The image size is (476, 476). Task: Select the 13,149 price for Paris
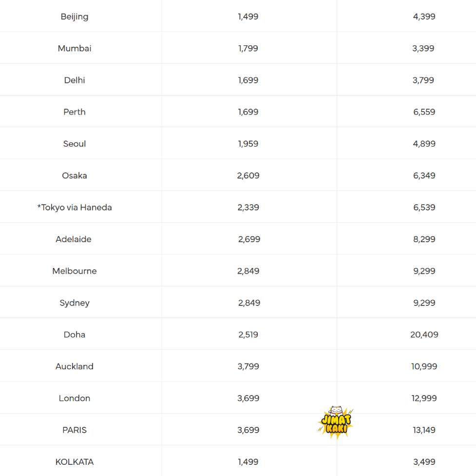[424, 430]
